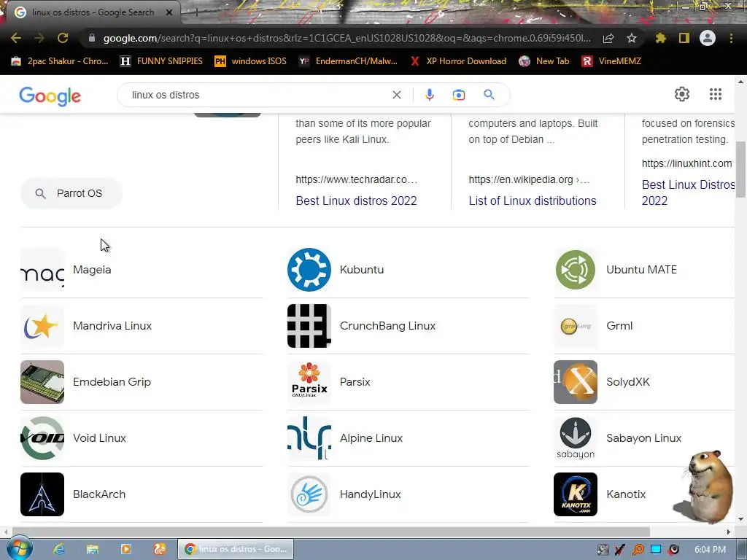This screenshot has width=747, height=560.
Task: Open the Emdebian Grip chip image
Action: pos(42,382)
